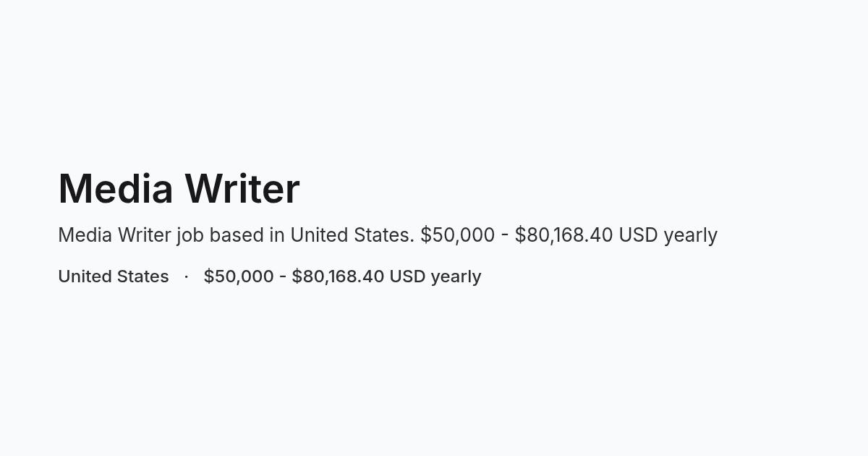Click USD yearly in the bold bottom row
868x456 pixels.
pyautogui.click(x=435, y=276)
